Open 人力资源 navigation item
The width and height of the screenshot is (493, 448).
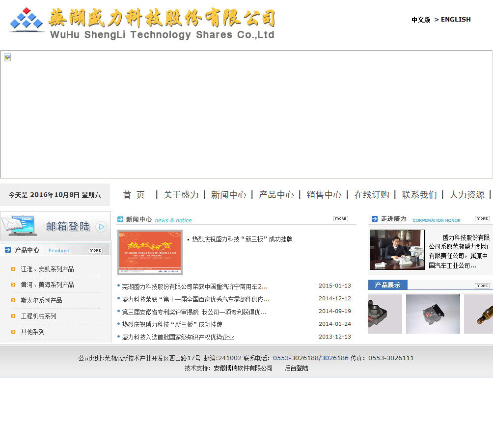pos(467,195)
